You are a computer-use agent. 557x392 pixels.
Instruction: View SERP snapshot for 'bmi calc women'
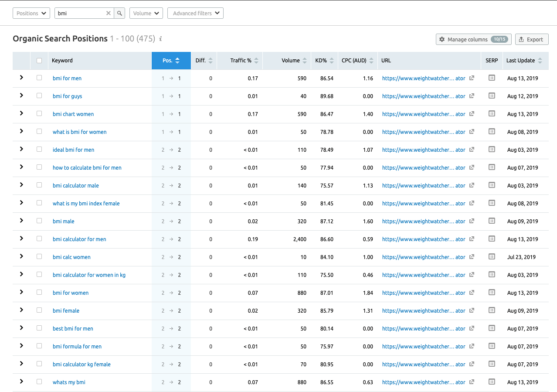tap(492, 257)
